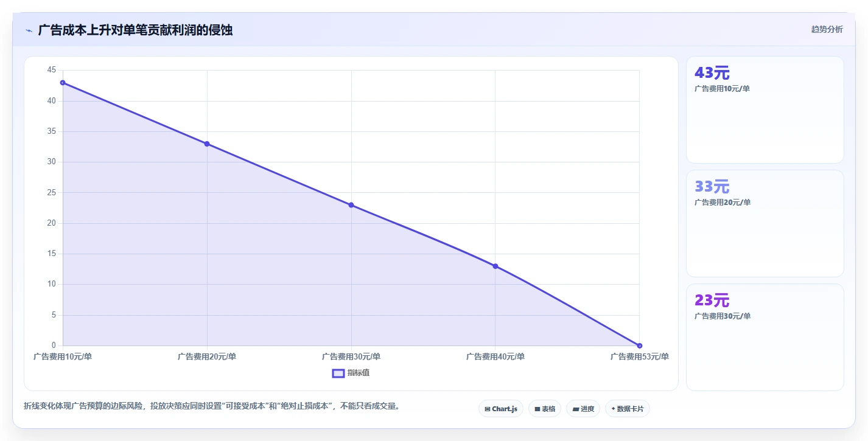Image resolution: width=868 pixels, height=441 pixels.
Task: Click the chart title 广告成本上升对单笔贡献利润的侵蚀
Action: [x=135, y=30]
